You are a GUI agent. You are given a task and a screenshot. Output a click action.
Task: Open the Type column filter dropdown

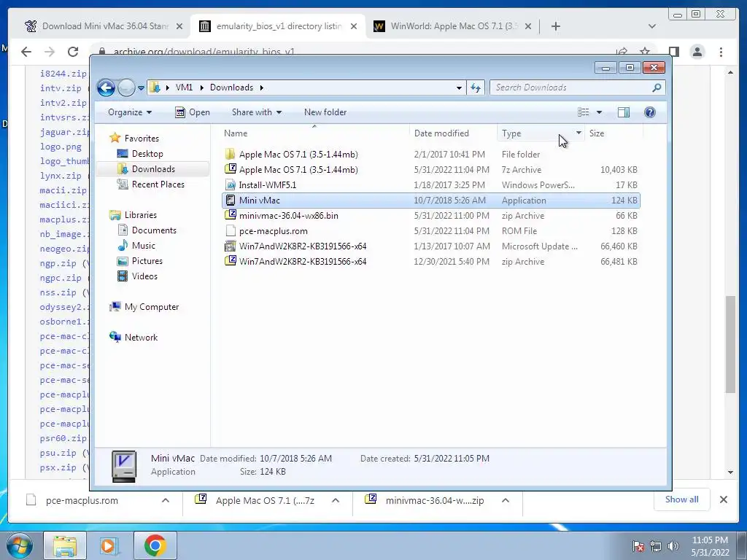tap(578, 133)
